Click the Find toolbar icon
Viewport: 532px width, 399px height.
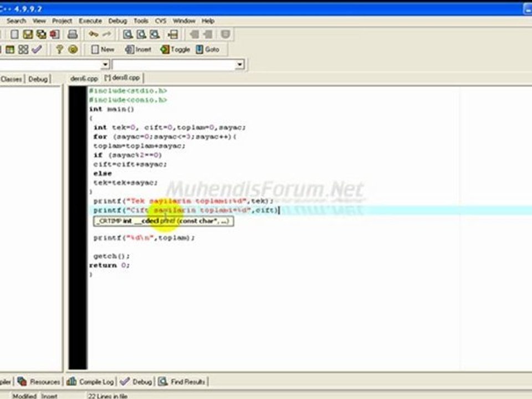pyautogui.click(x=127, y=34)
